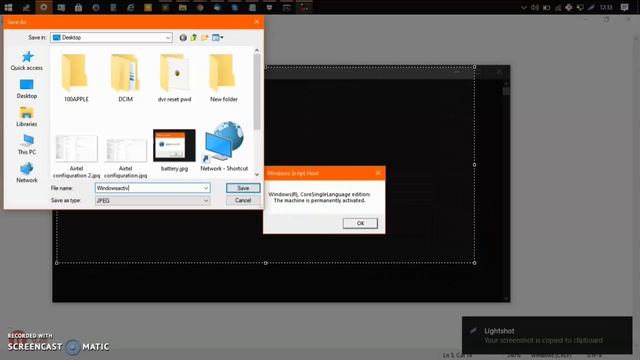Close the Save As dialog
Screen dimensions: 640x360
tap(257, 22)
